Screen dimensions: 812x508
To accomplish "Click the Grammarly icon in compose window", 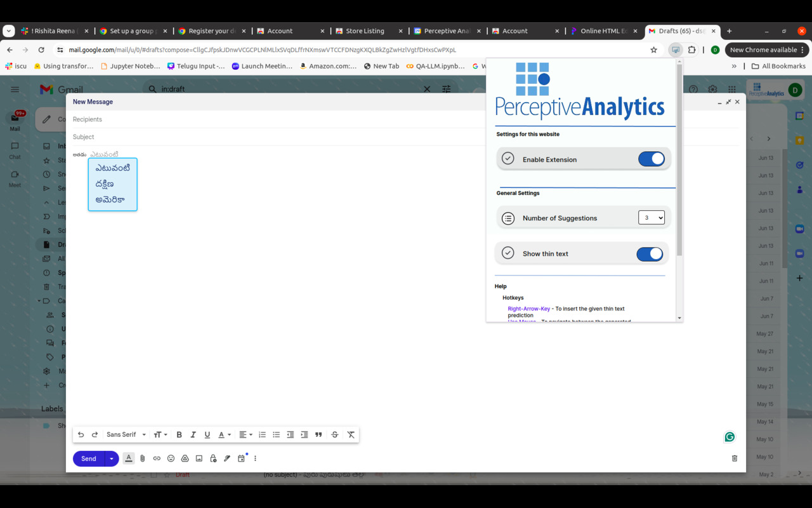I will [730, 437].
